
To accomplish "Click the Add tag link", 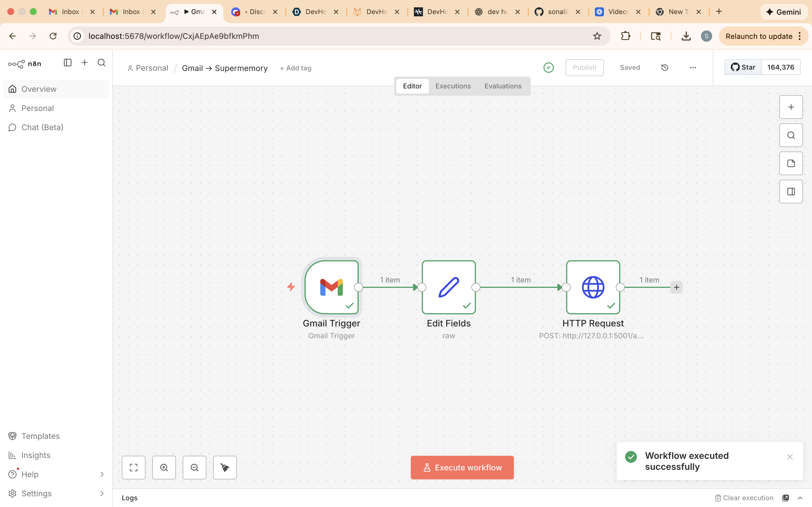I will coord(295,68).
